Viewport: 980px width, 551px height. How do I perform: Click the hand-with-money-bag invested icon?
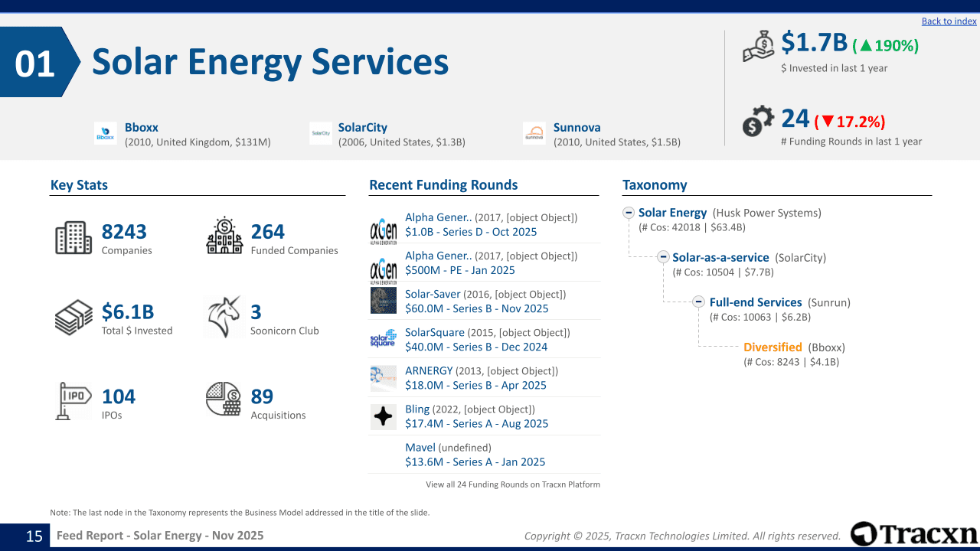coord(759,47)
